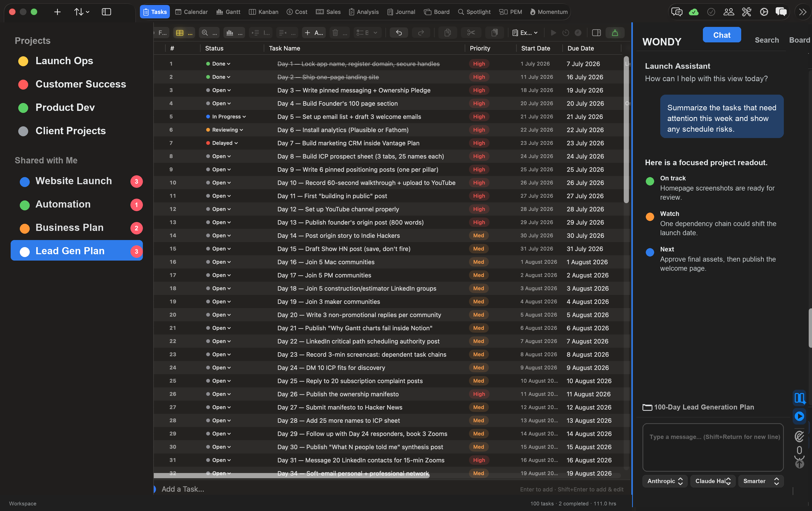Click the green cloud sync status icon
Image resolution: width=812 pixels, height=511 pixels.
click(x=694, y=12)
